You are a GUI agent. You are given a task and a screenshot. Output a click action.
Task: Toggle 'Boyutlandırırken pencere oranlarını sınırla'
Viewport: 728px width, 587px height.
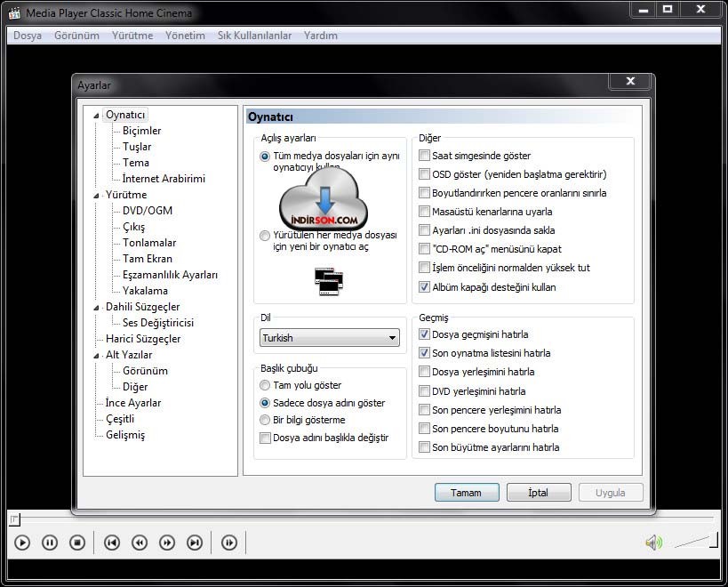424,192
